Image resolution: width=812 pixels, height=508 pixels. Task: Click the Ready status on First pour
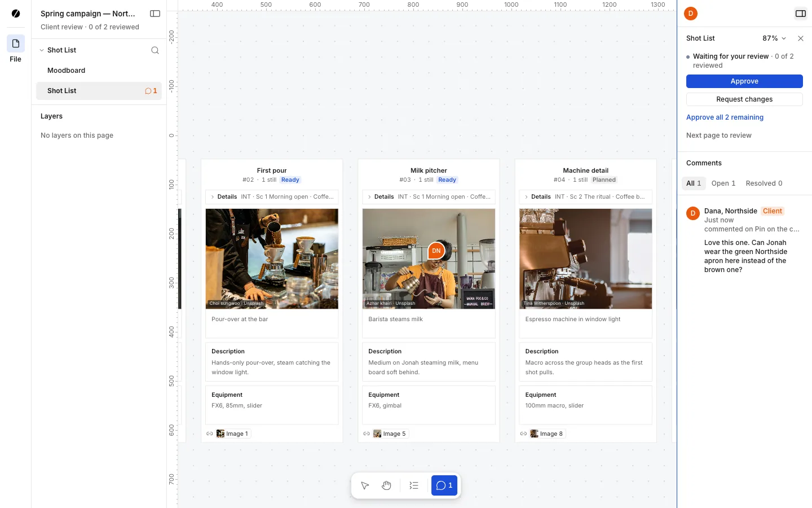(x=290, y=180)
